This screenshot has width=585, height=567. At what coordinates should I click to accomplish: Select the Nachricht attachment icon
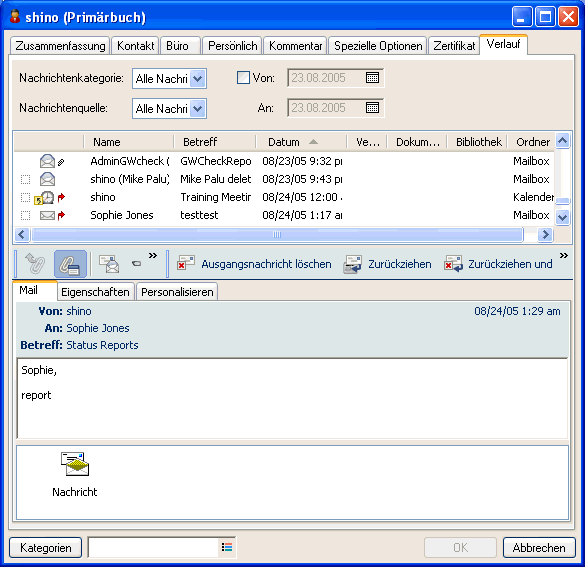[75, 464]
